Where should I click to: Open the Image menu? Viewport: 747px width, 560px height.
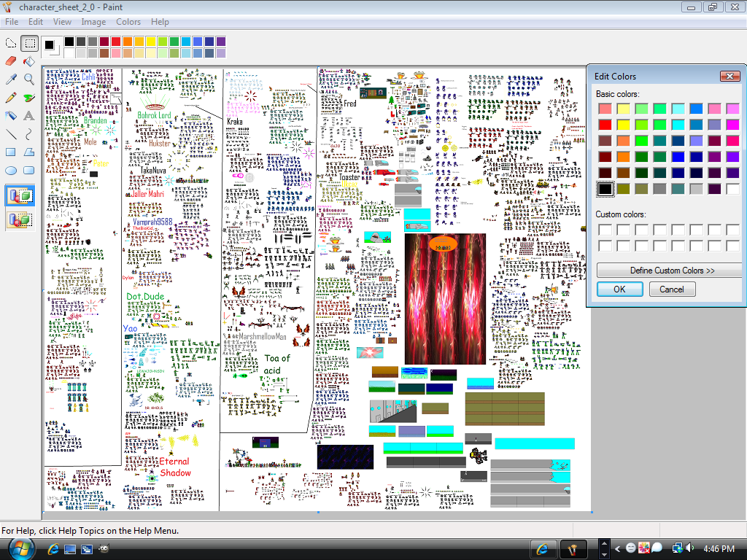(93, 22)
